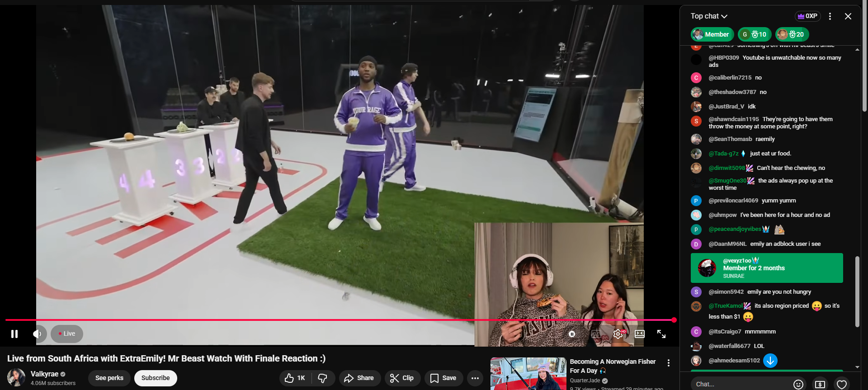Viewport: 868px width, 390px height.
Task: Open the Valkyrae channel name link
Action: point(44,374)
